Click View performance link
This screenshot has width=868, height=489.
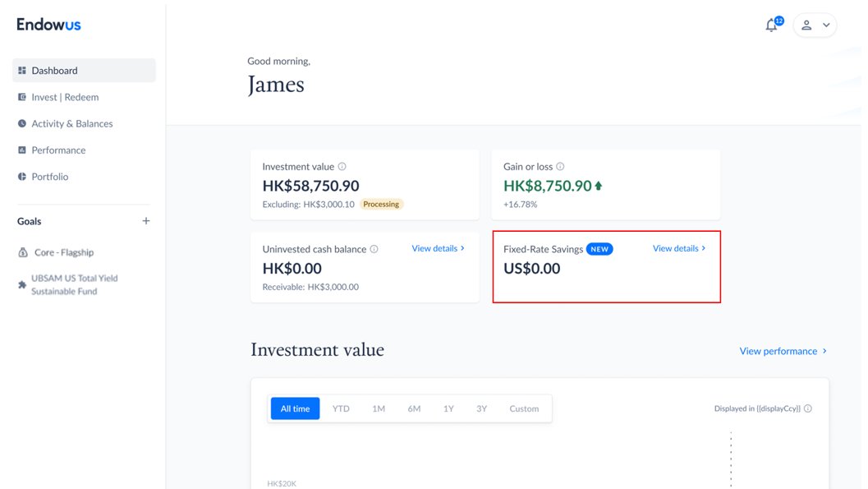pyautogui.click(x=783, y=351)
